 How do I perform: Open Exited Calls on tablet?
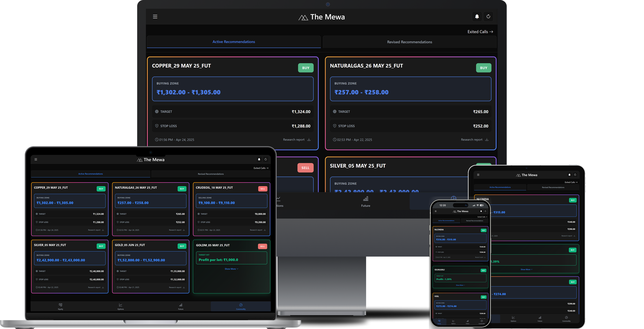(571, 182)
